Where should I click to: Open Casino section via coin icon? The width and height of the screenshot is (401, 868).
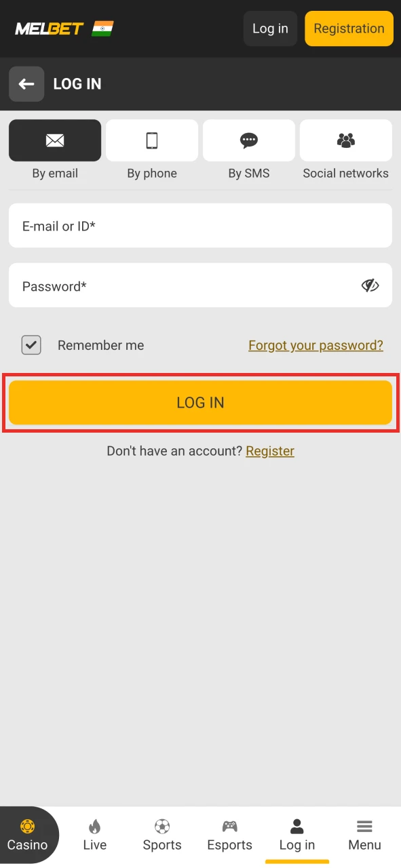(x=27, y=827)
